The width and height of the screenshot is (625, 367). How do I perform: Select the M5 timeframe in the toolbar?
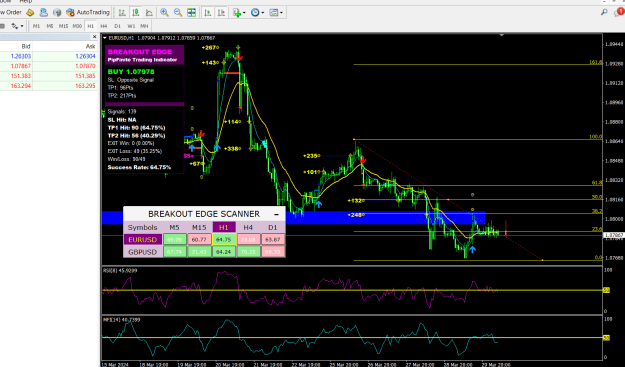point(50,26)
